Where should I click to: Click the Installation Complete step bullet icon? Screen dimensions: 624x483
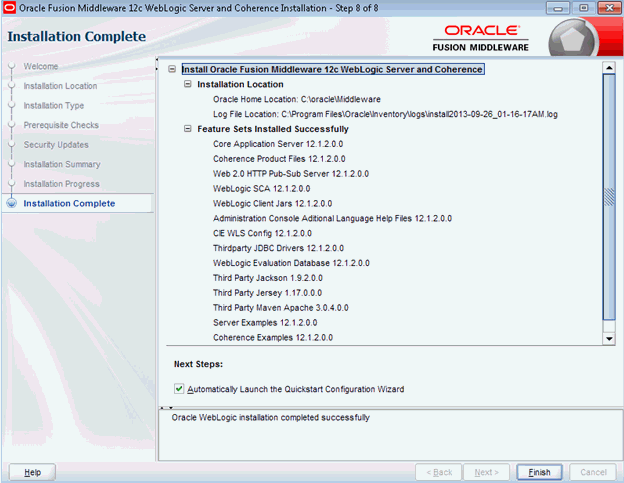tap(12, 203)
